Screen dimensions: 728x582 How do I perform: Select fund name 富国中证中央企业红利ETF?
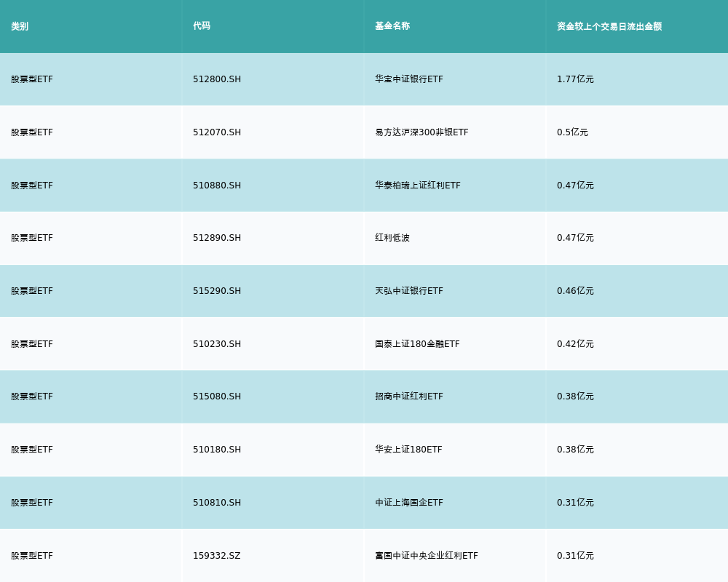pyautogui.click(x=427, y=556)
